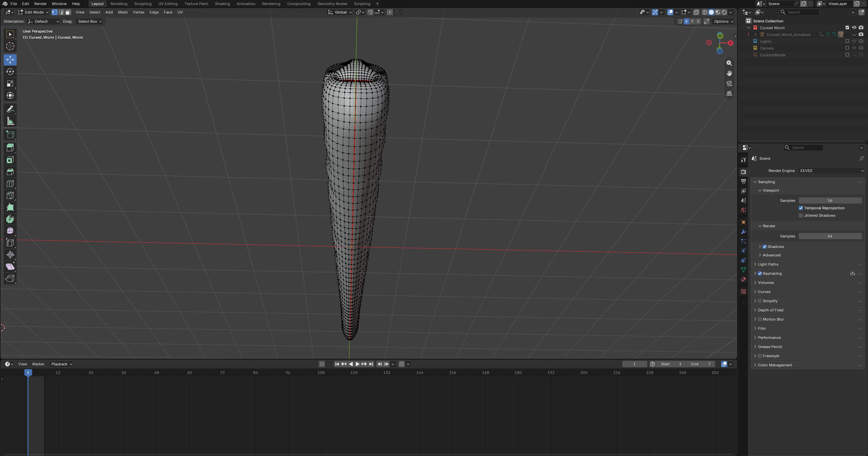
Task: Enable the Motion Blur checkbox
Action: [760, 319]
